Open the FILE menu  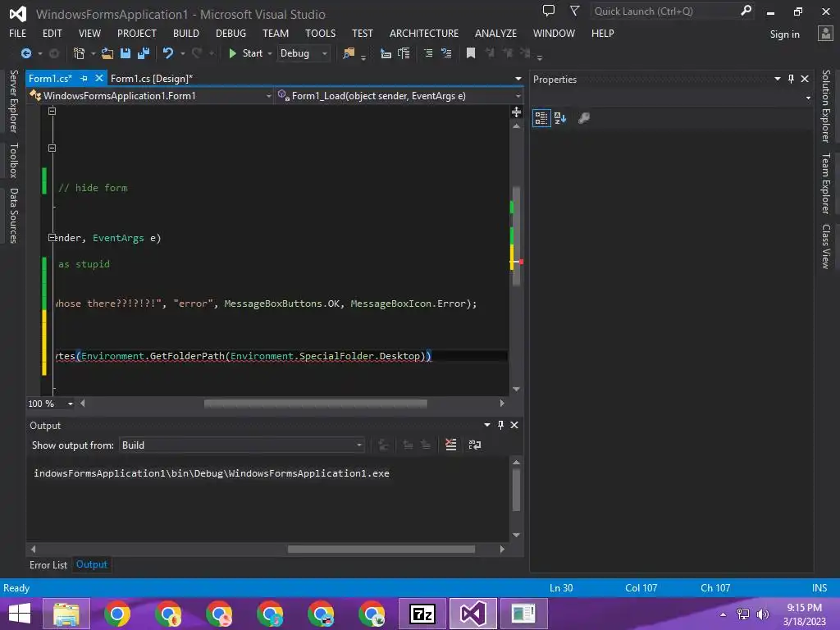click(18, 33)
